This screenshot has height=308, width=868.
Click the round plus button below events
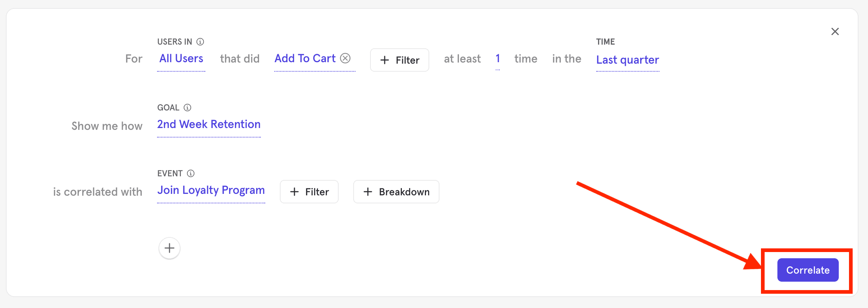[x=170, y=248]
